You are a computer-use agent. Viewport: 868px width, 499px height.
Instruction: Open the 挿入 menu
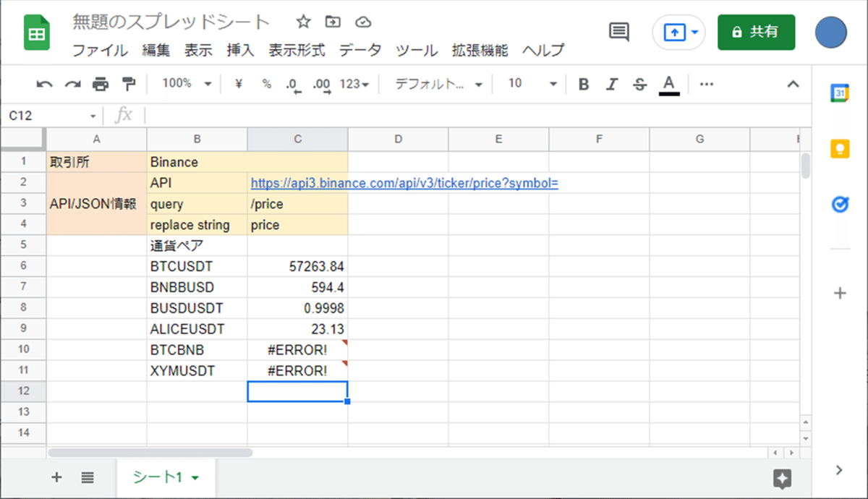[240, 51]
